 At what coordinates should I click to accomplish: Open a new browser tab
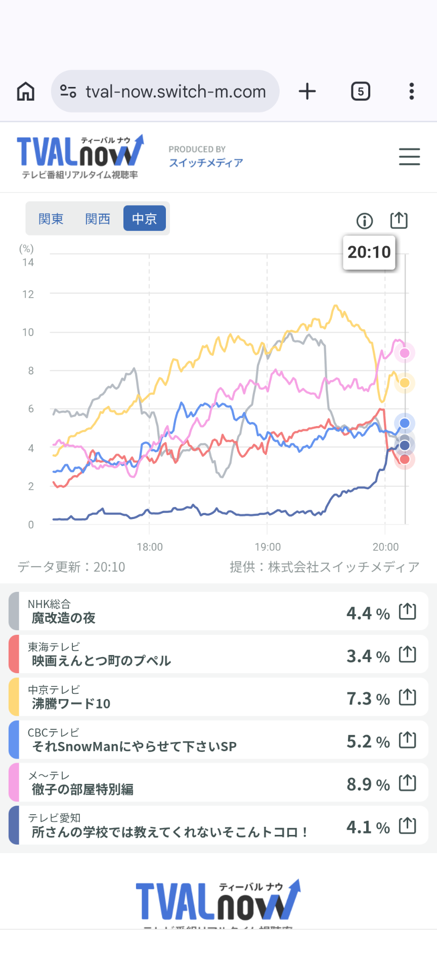point(307,91)
